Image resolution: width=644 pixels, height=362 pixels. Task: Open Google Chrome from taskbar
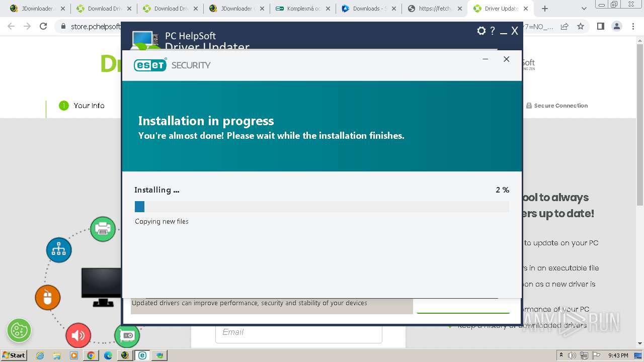(x=91, y=355)
